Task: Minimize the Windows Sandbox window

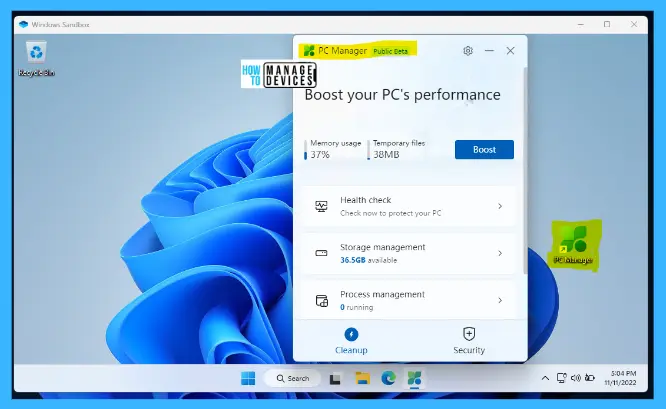Action: tap(581, 24)
